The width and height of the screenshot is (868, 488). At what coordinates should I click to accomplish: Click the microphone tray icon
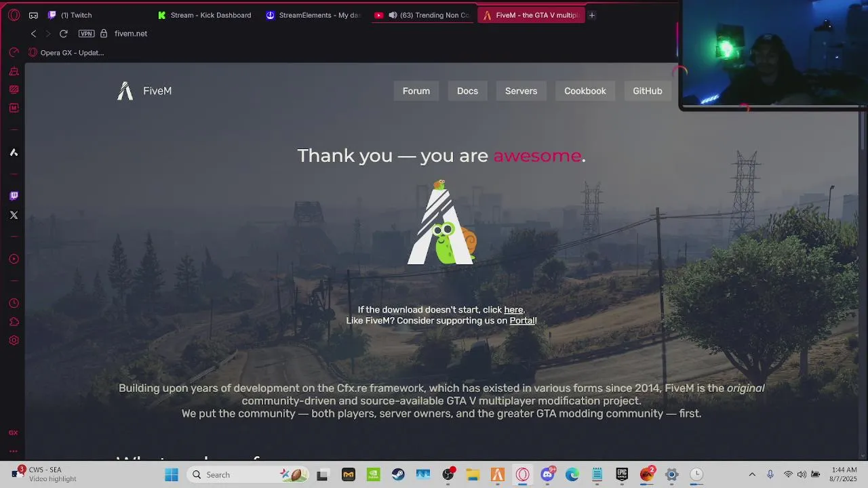tap(770, 474)
